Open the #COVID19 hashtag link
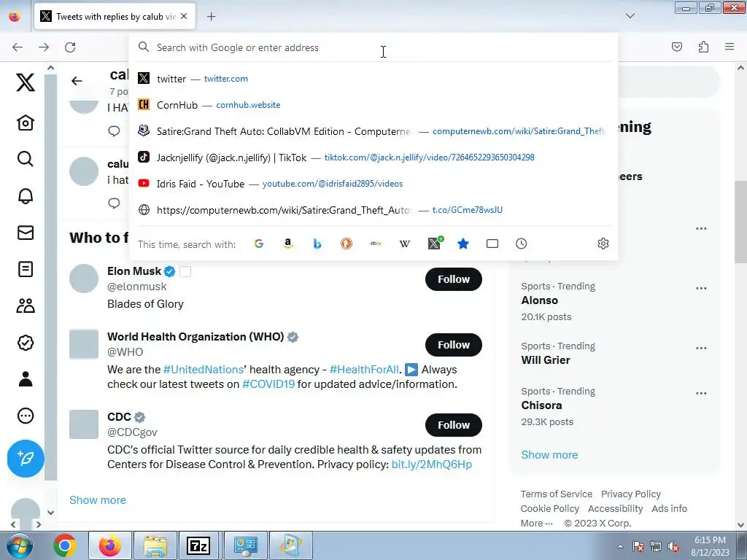 tap(268, 384)
